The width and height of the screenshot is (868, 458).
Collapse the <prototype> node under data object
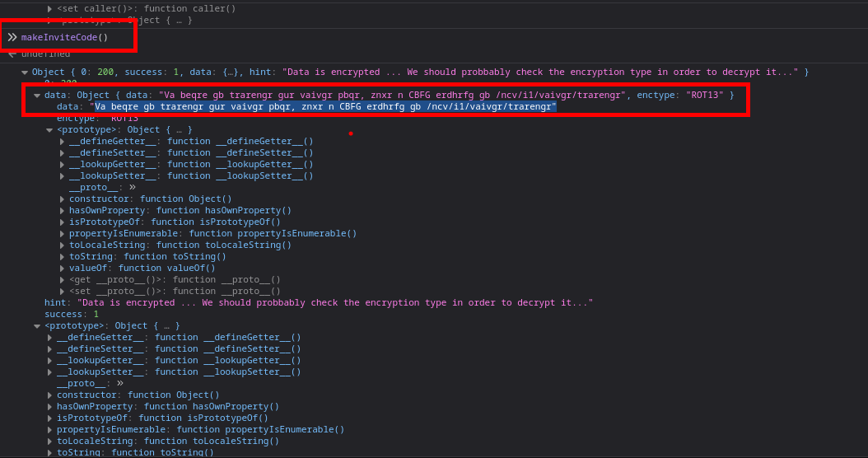pos(49,130)
